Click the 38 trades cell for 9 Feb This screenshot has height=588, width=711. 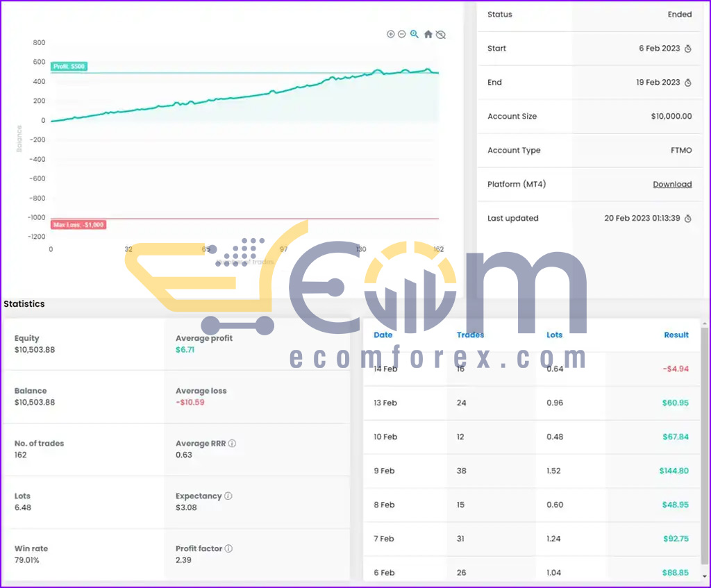tap(462, 471)
